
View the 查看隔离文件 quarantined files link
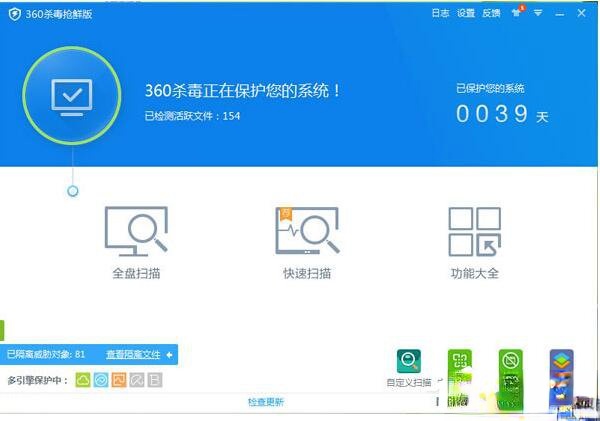[133, 355]
